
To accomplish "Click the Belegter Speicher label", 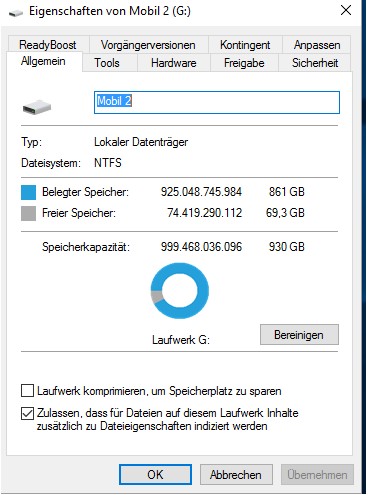I will pyautogui.click(x=85, y=192).
